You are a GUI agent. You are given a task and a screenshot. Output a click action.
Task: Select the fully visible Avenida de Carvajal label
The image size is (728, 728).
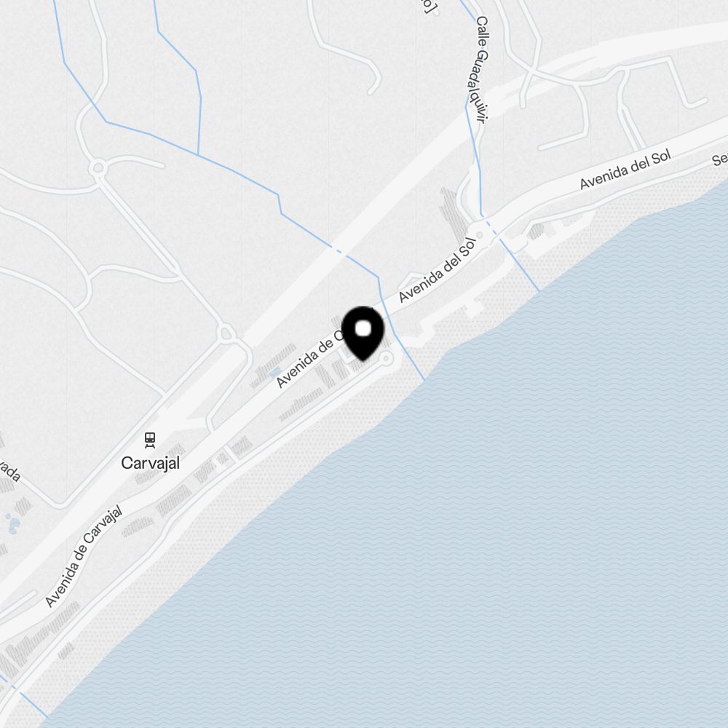(84, 556)
